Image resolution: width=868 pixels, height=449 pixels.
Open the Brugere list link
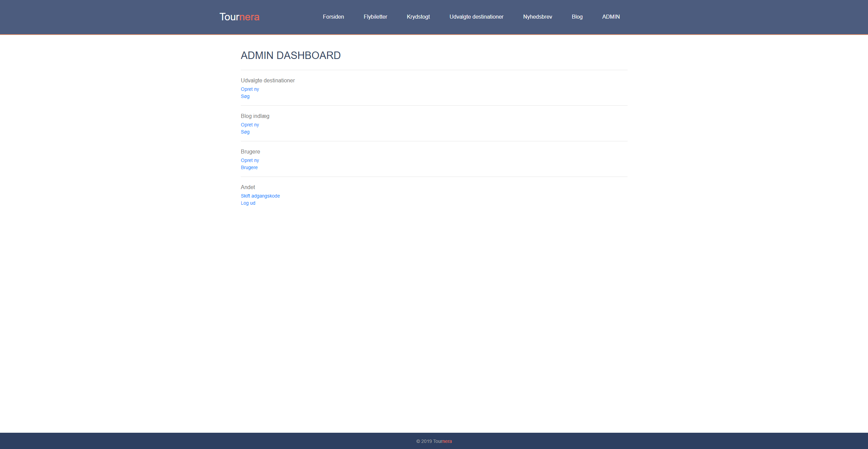pos(249,167)
